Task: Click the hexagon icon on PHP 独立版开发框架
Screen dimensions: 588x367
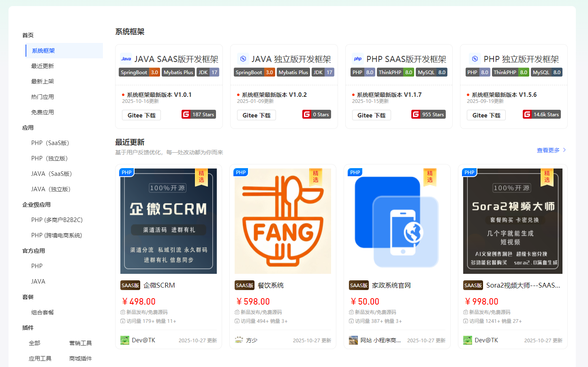Action: tap(475, 59)
